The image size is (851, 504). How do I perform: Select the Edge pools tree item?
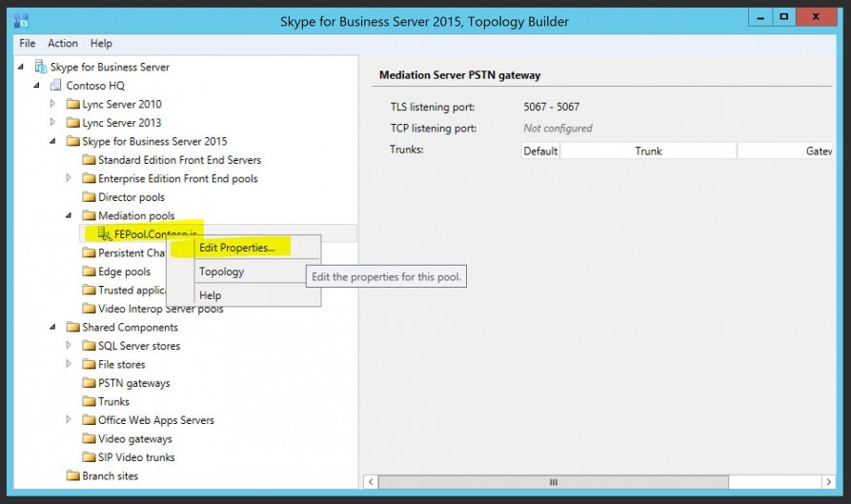[124, 272]
